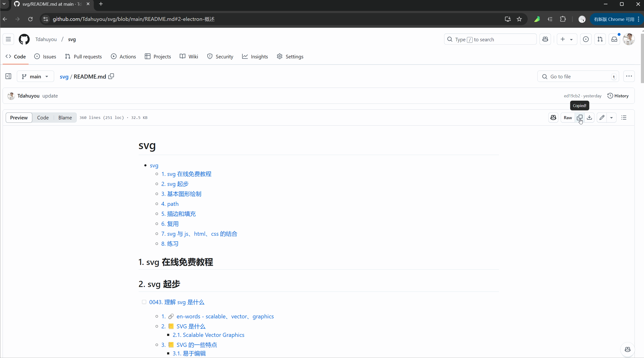The height and width of the screenshot is (358, 644).
Task: Open the outline list icon
Action: 624,118
